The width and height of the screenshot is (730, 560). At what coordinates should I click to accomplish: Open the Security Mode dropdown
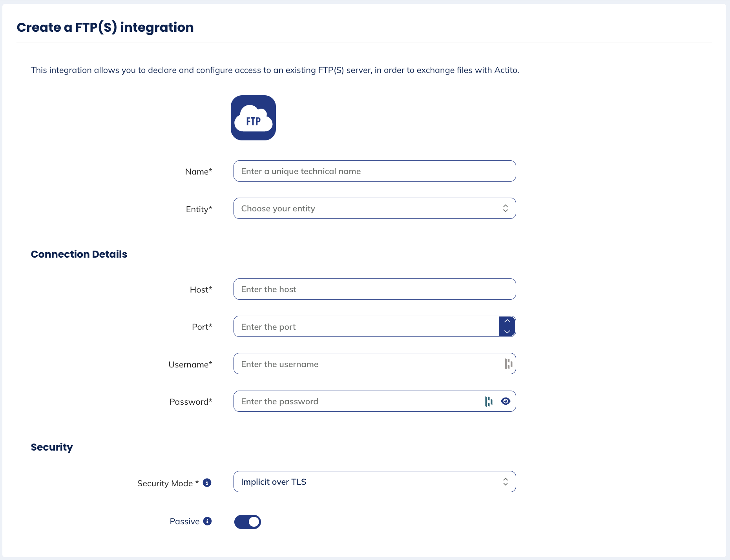tap(374, 482)
